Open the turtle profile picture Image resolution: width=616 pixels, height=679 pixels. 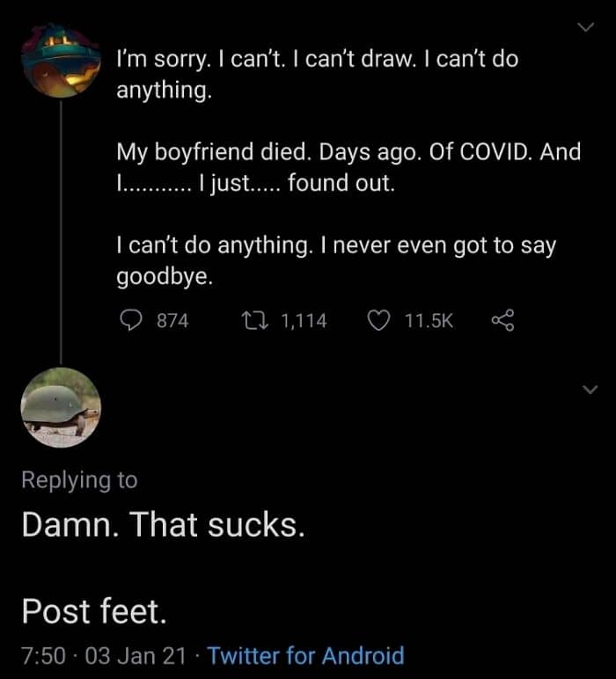[61, 407]
